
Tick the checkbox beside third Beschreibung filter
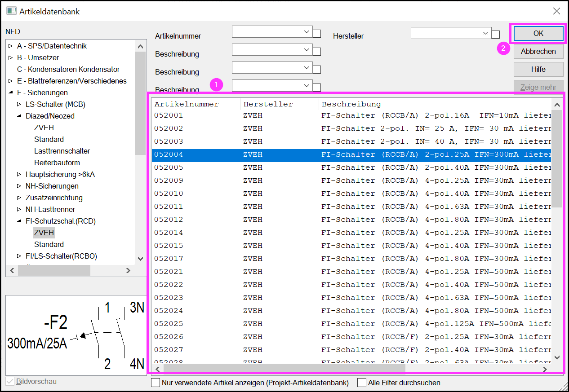pos(317,88)
